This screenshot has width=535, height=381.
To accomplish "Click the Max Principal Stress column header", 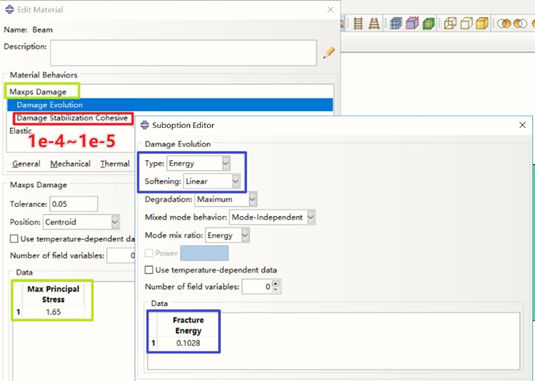I will point(53,294).
